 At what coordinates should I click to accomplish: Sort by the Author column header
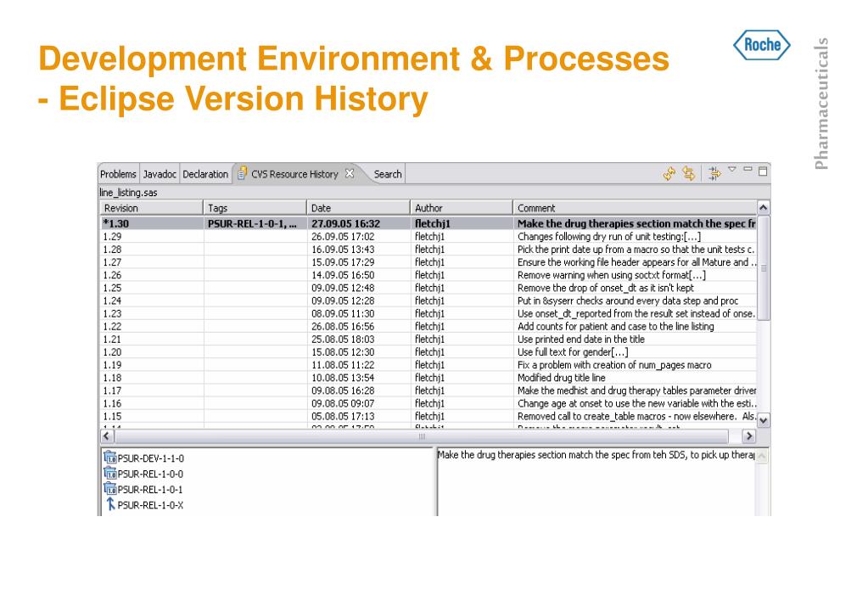click(x=461, y=208)
